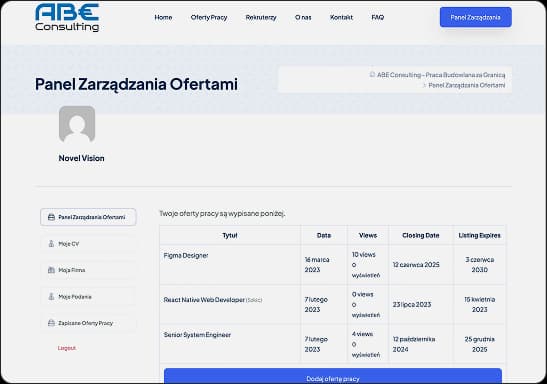Open the Rekruterzy menu item

coord(261,17)
